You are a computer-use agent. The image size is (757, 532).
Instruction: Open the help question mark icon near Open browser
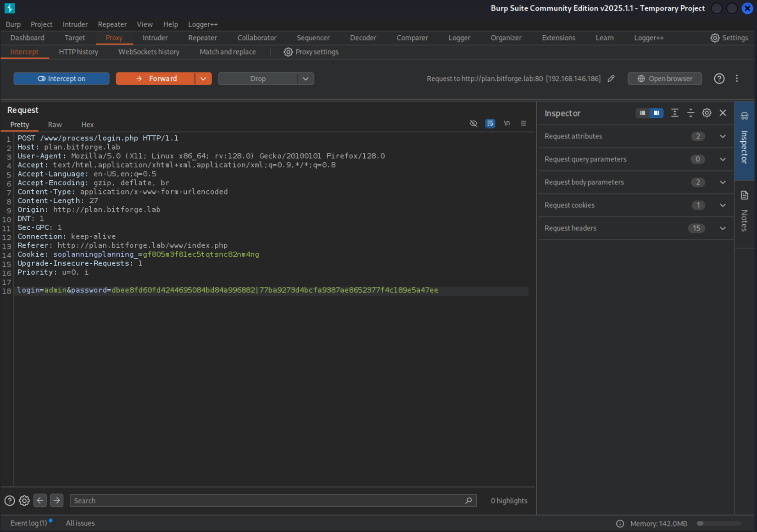719,78
